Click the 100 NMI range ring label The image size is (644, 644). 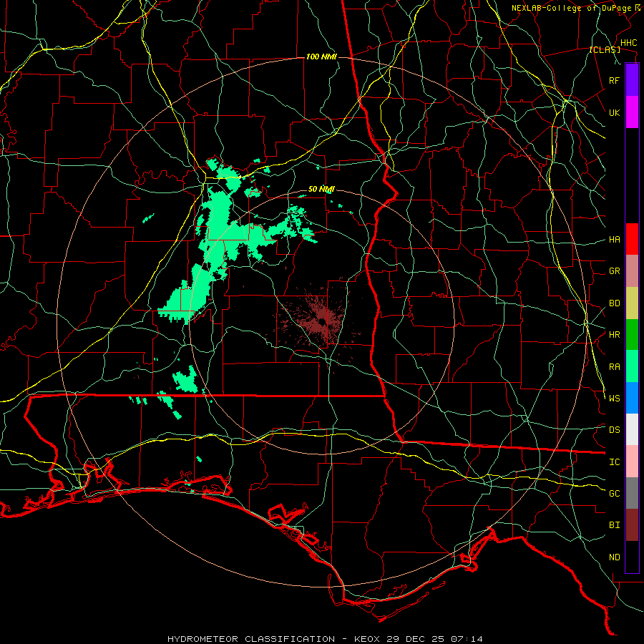(321, 57)
